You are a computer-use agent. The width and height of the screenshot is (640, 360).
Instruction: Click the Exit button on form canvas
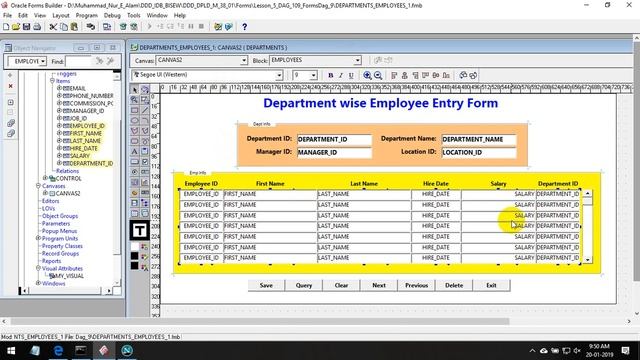491,285
